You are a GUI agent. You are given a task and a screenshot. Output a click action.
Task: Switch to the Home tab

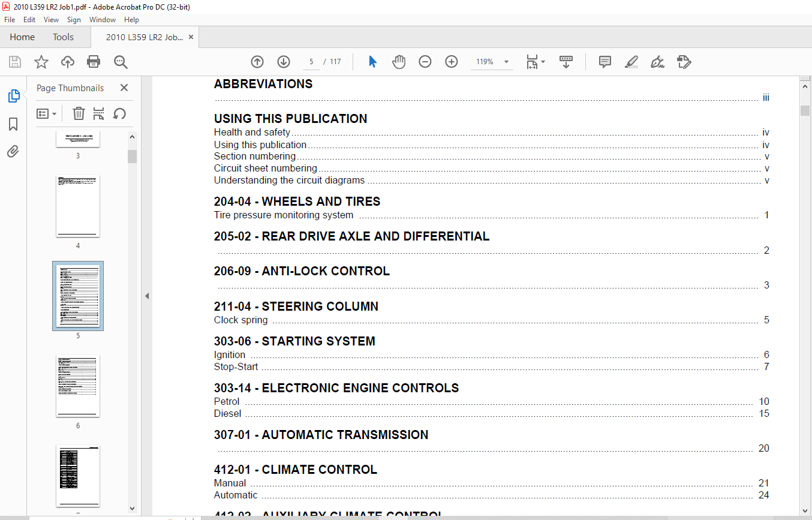click(22, 37)
